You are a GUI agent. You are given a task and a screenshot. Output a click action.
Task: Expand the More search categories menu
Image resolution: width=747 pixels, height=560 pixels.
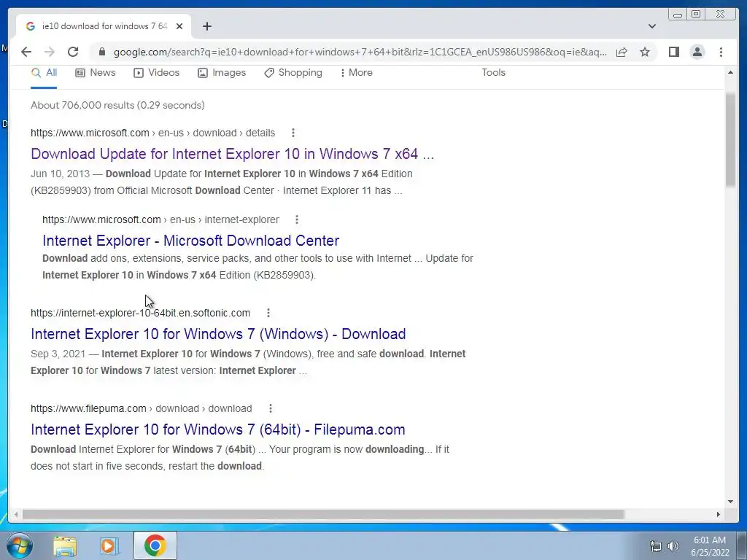356,73
